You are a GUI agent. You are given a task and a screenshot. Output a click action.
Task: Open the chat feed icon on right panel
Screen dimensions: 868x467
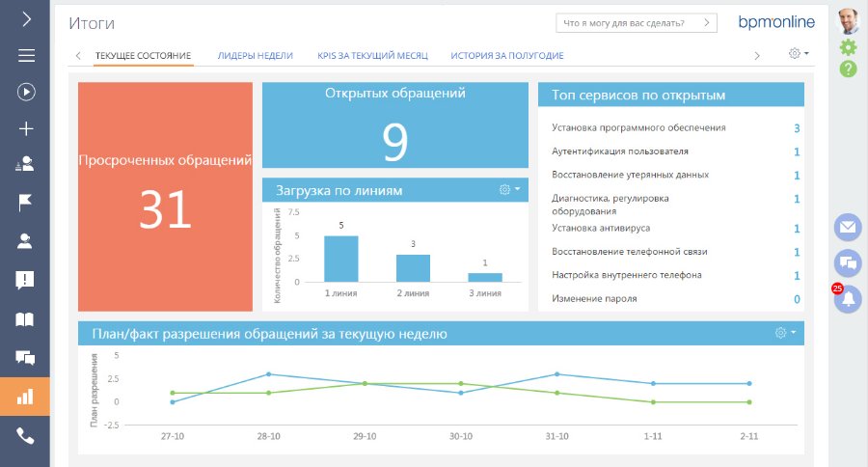coord(848,262)
